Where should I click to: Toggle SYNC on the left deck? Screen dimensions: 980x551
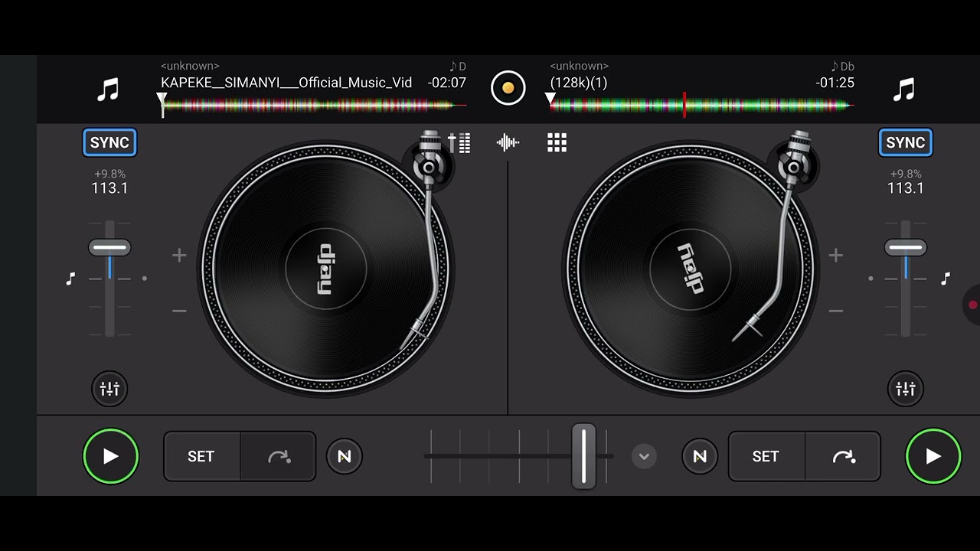pyautogui.click(x=109, y=142)
